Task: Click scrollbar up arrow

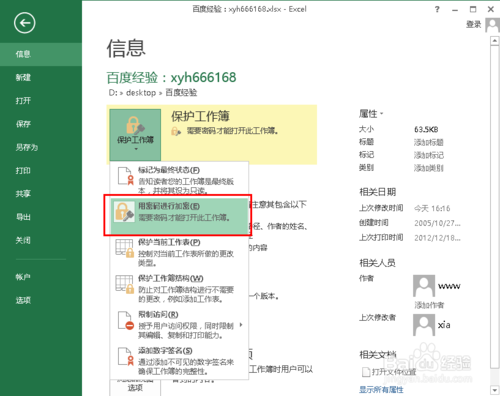Action: point(494,41)
